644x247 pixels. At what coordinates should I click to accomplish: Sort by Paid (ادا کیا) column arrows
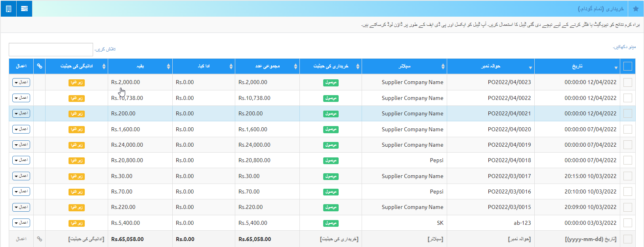click(x=231, y=67)
